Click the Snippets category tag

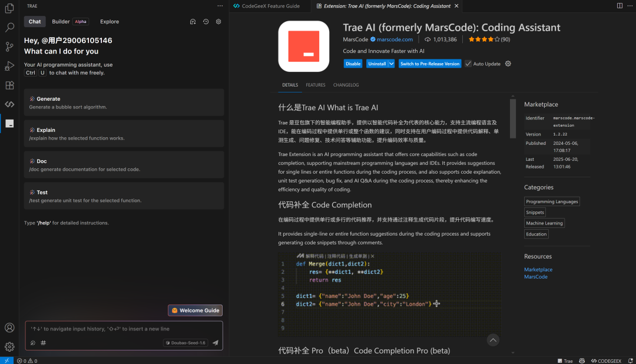click(535, 212)
